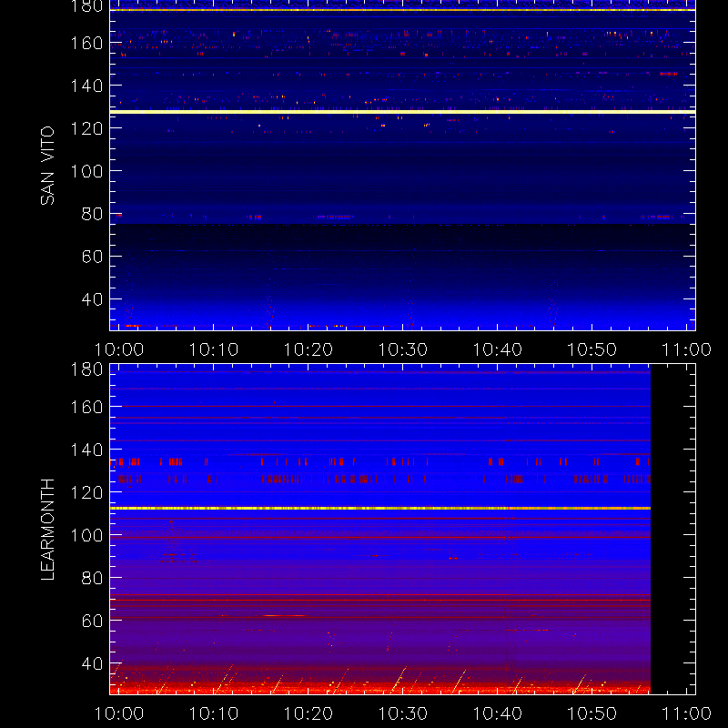
Task: Click 10:30 under the Learmonth plot
Action: click(403, 713)
